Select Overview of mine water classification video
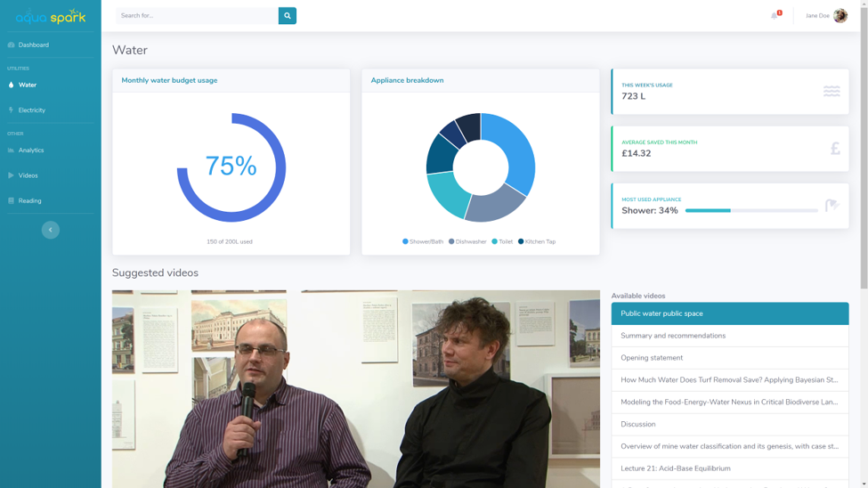 730,446
